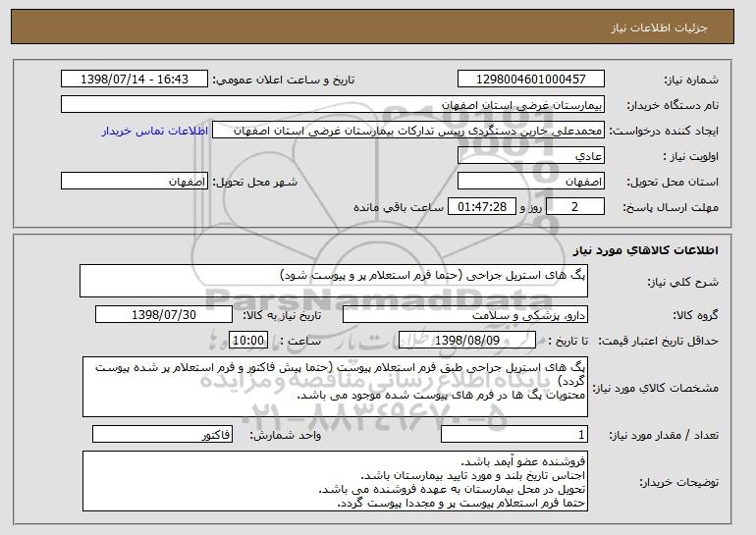Click the quantity field showing 1
Image resolution: width=756 pixels, height=535 pixels.
click(x=514, y=434)
